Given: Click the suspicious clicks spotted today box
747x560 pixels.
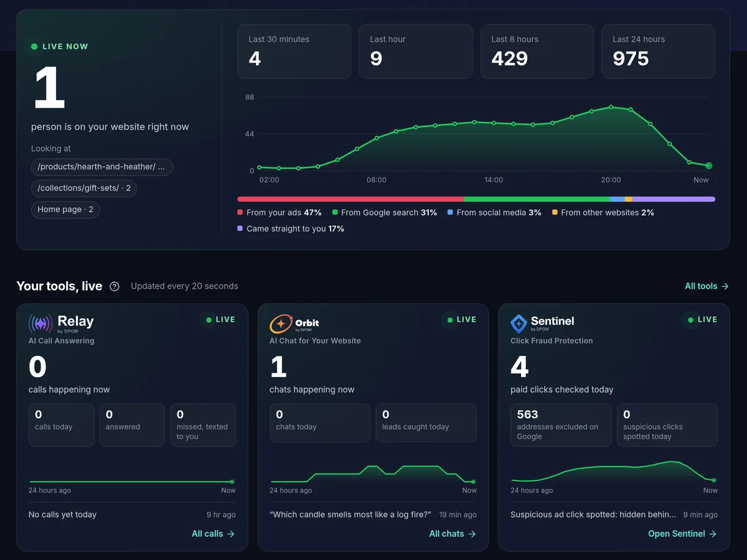Looking at the screenshot, I should coord(667,426).
